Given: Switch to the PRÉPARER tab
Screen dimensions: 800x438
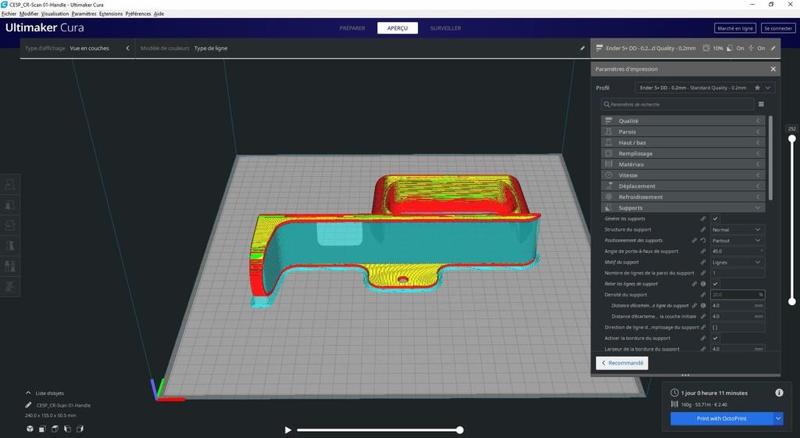Looking at the screenshot, I should pos(352,28).
